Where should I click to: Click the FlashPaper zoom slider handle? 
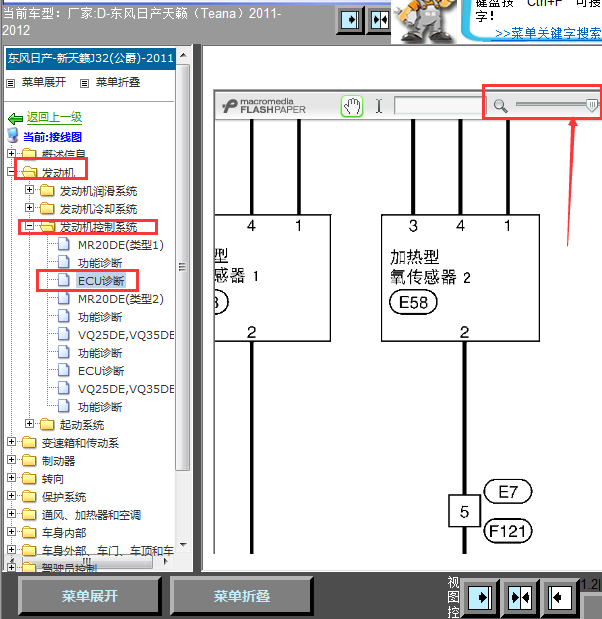pyautogui.click(x=592, y=105)
